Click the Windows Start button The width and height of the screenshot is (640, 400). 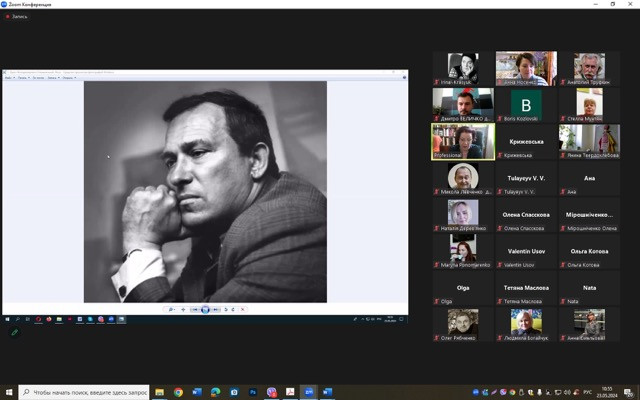point(9,392)
